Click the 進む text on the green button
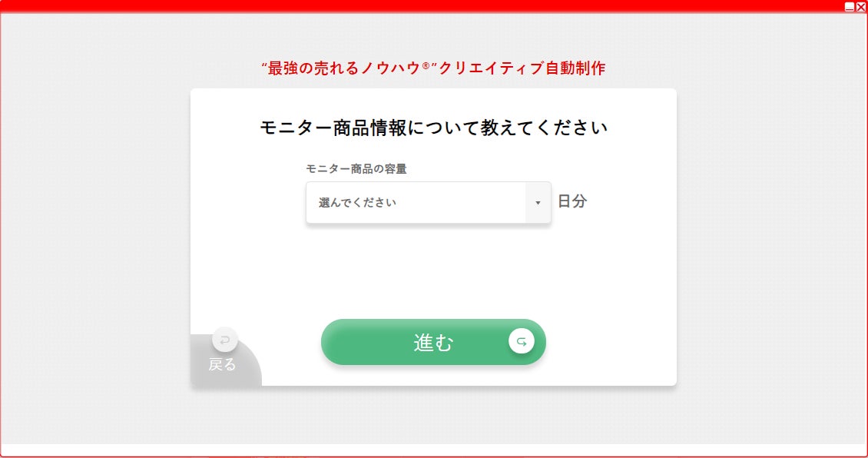The height and width of the screenshot is (458, 868). [x=433, y=342]
